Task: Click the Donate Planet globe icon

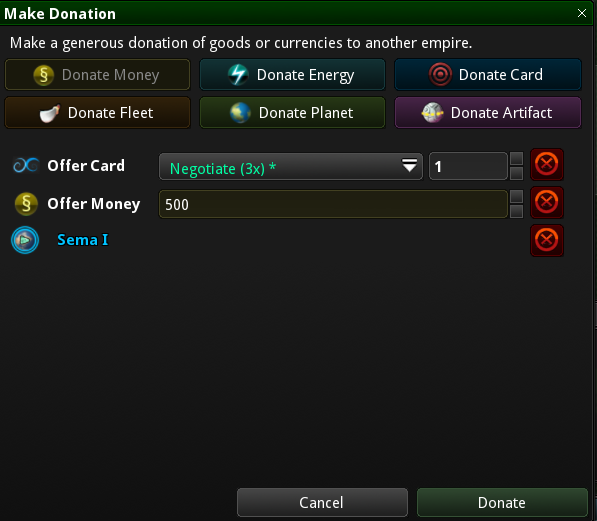Action: pyautogui.click(x=240, y=113)
